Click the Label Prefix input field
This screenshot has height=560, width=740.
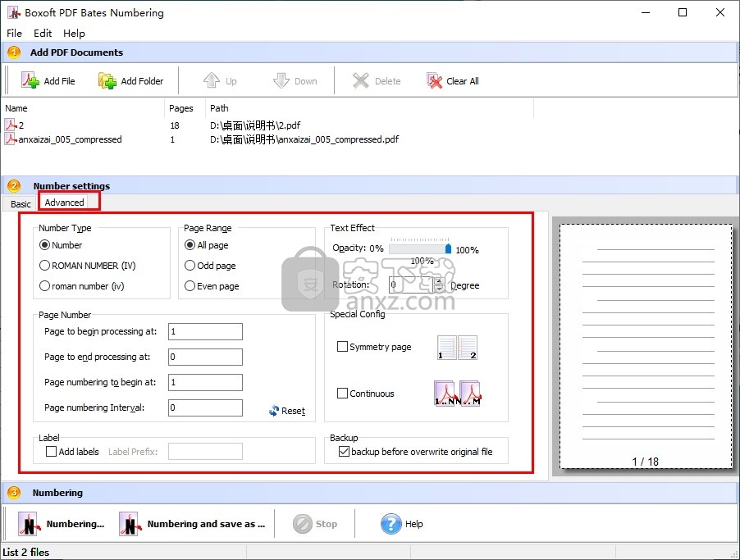pyautogui.click(x=205, y=451)
